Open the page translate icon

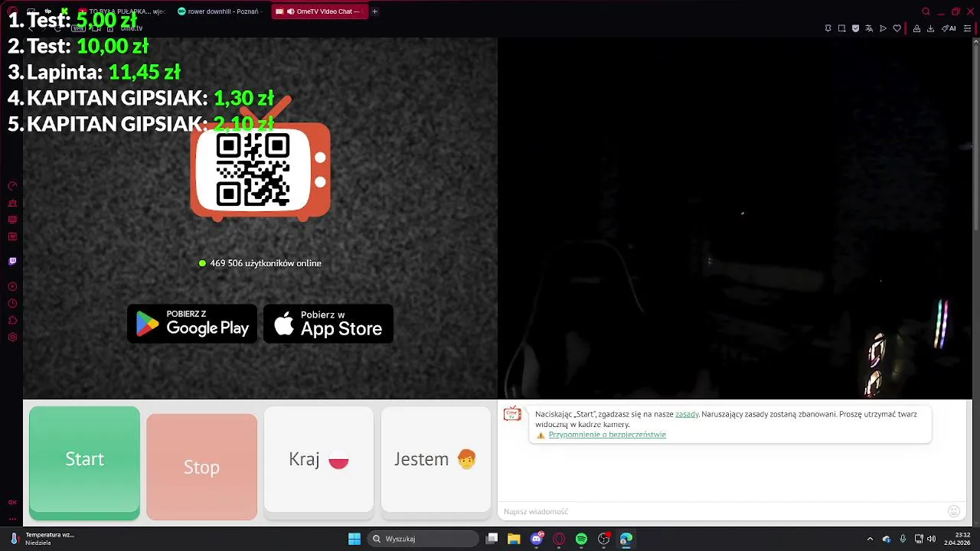click(x=869, y=28)
